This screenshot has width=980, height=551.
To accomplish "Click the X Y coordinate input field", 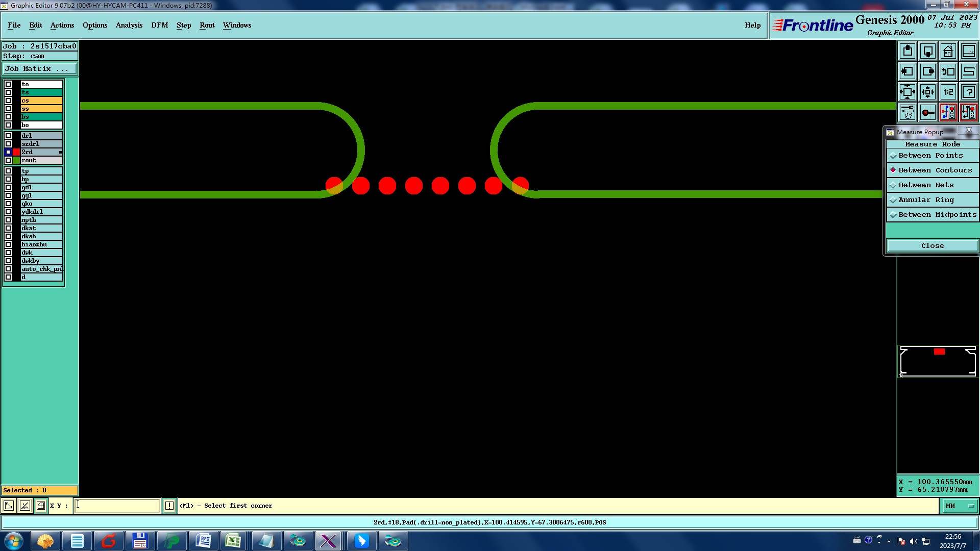I will click(117, 506).
